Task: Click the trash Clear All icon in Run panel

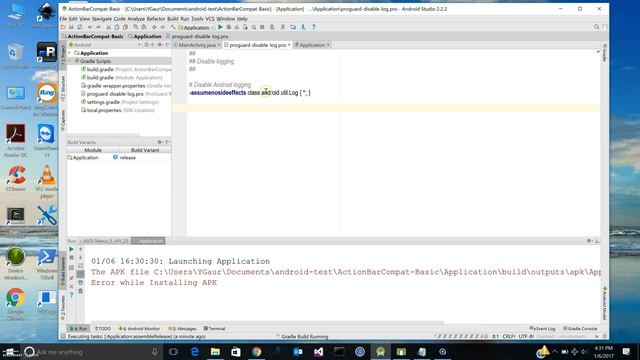Action: click(x=80, y=291)
